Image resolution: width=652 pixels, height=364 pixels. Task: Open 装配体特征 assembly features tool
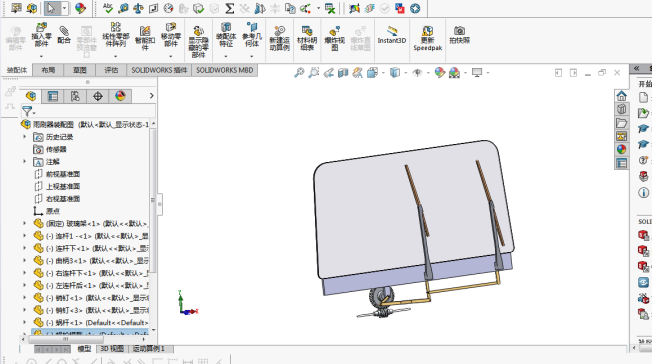[x=226, y=36]
